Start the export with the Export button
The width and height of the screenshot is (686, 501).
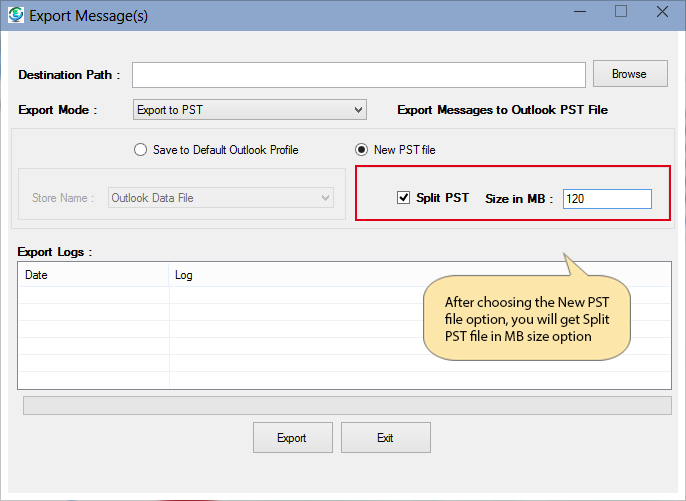[291, 438]
